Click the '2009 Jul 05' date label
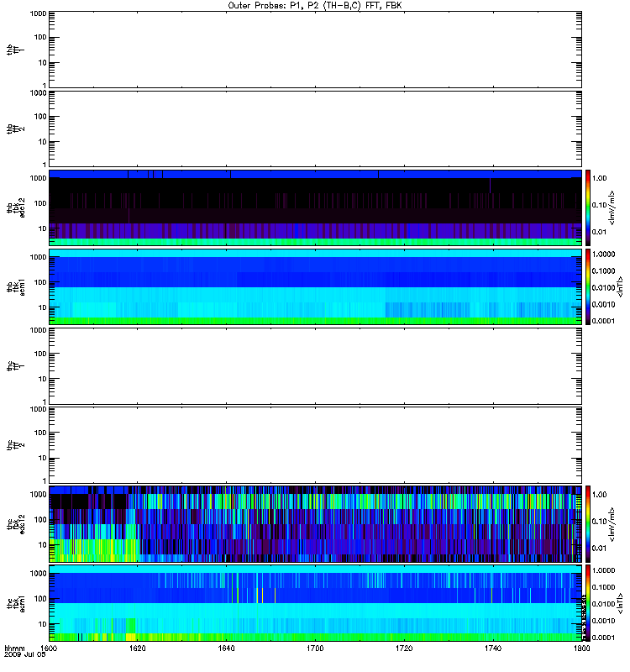630x672 pixels. (25, 655)
